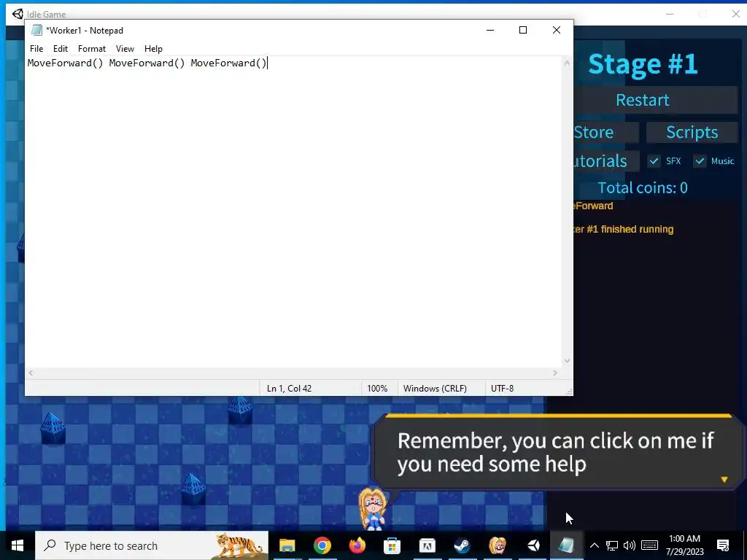Screen dimensions: 747x560
Task: Show hidden system tray icons
Action: 594,545
